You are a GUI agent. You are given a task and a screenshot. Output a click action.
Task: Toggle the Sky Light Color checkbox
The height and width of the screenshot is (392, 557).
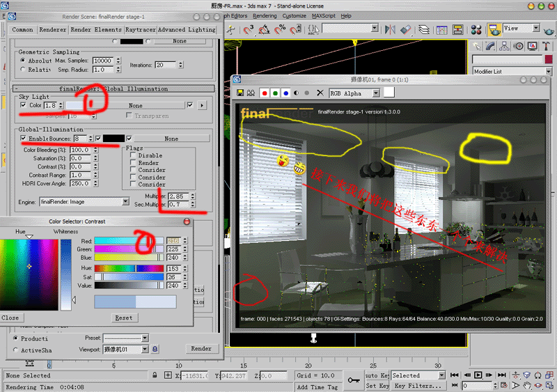click(23, 105)
